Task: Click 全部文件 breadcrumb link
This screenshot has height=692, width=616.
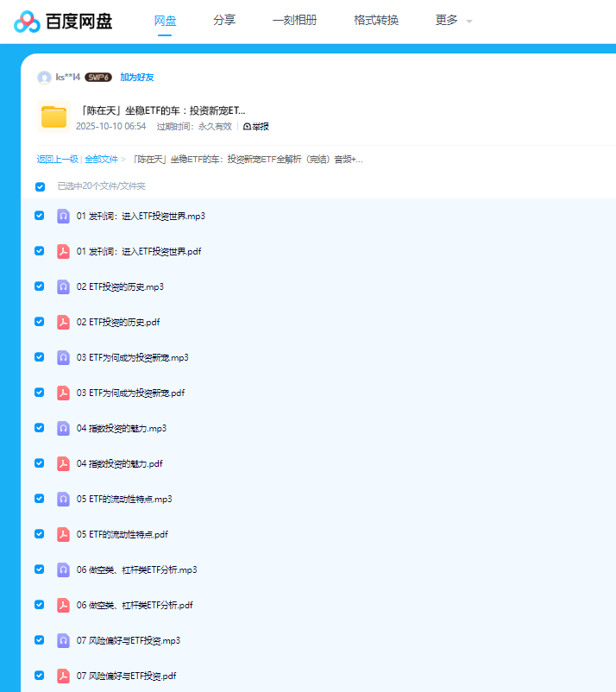Action: coord(101,160)
